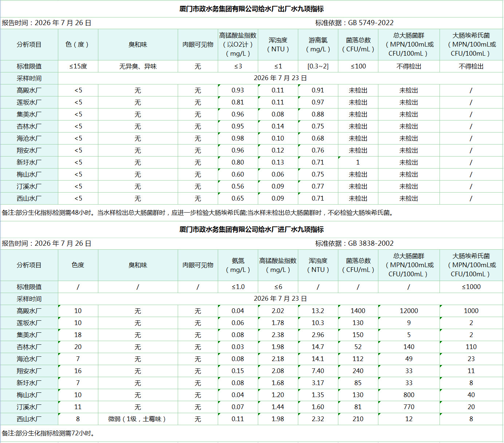The width and height of the screenshot is (504, 443).
Task: Select 微弱（1级，土霉味） cell for 西山水厂
Action: click(x=138, y=419)
